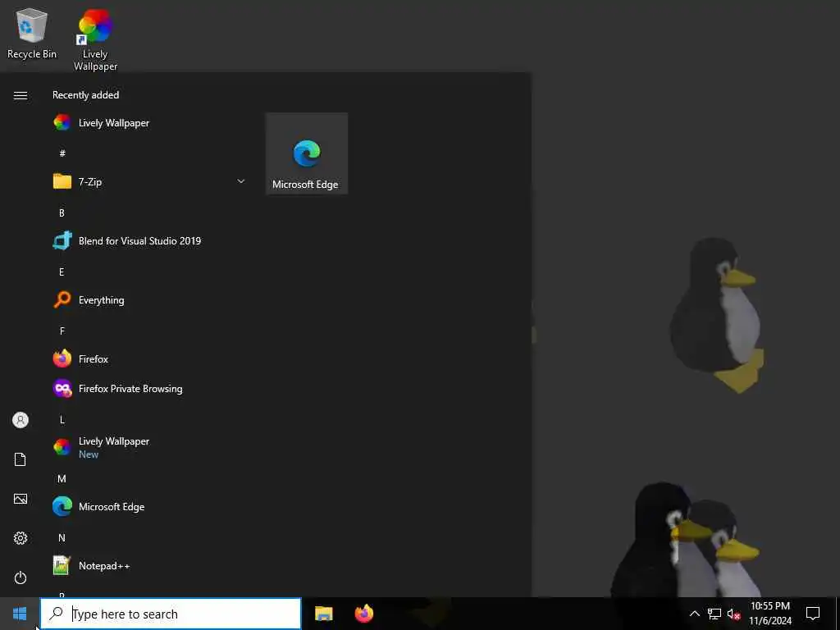
Task: Launch Blend for Visual Studio 2019
Action: [150, 241]
